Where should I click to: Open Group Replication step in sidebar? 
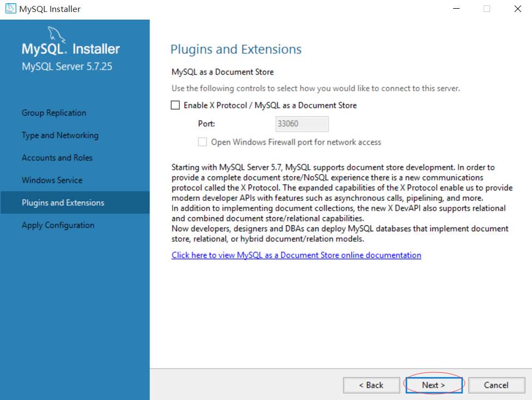(x=54, y=113)
